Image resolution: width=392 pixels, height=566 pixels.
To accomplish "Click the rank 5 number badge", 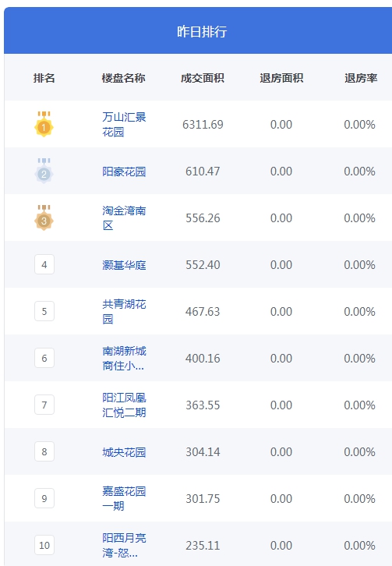I will tap(44, 311).
